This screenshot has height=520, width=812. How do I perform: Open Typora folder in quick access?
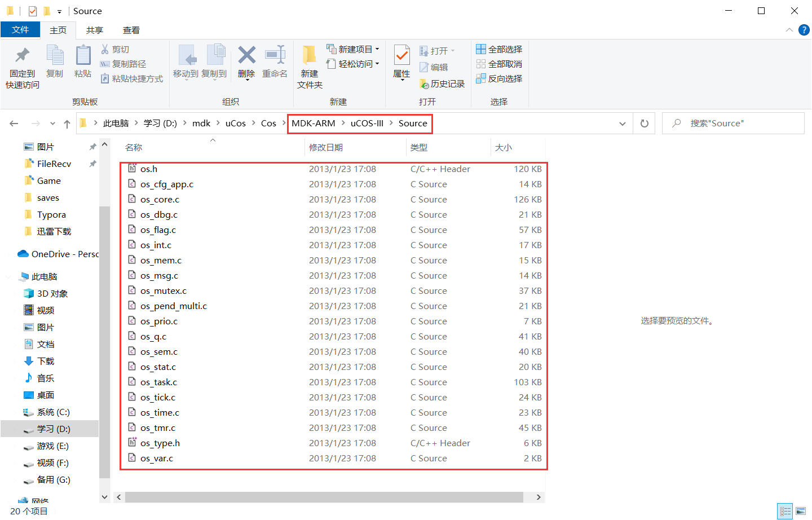pyautogui.click(x=51, y=215)
